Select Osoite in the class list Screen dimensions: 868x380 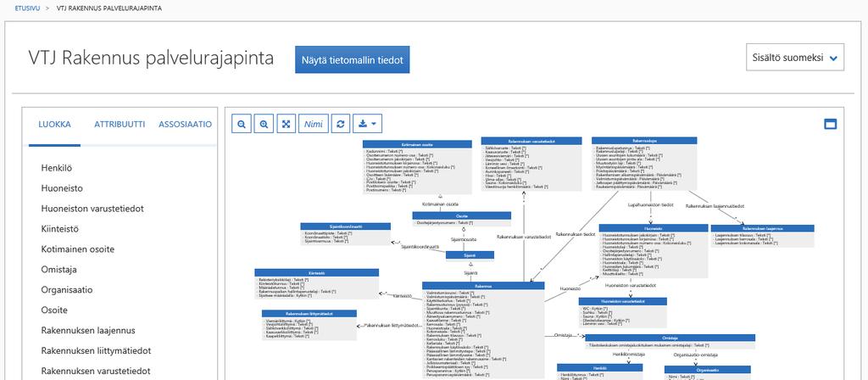click(x=54, y=310)
